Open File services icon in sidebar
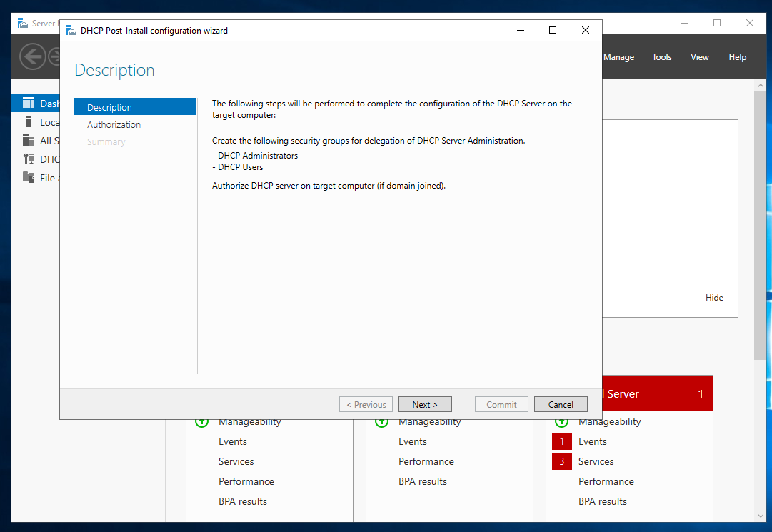This screenshot has height=532, width=772. tap(29, 178)
